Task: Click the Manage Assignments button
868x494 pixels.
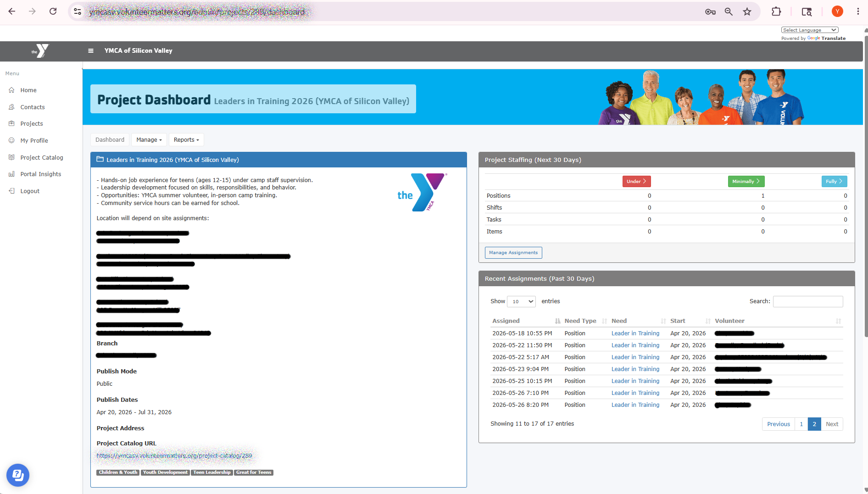Action: tap(513, 253)
